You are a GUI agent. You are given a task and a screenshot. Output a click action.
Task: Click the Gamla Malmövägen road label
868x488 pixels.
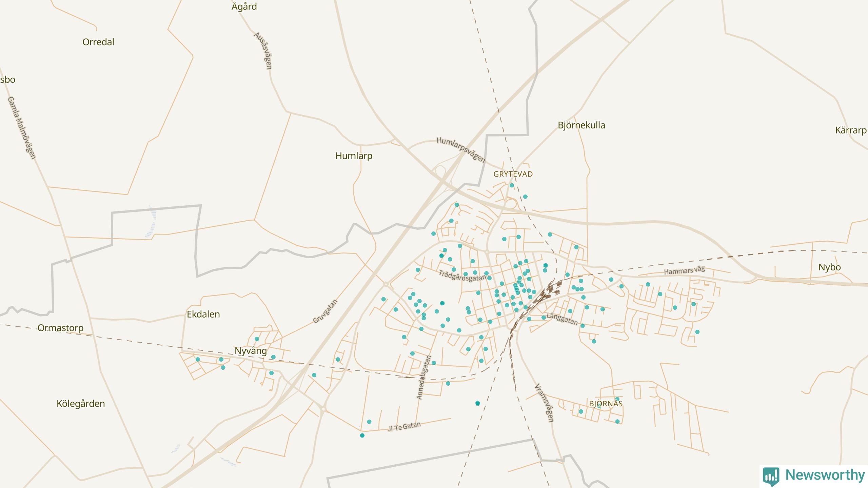point(21,128)
